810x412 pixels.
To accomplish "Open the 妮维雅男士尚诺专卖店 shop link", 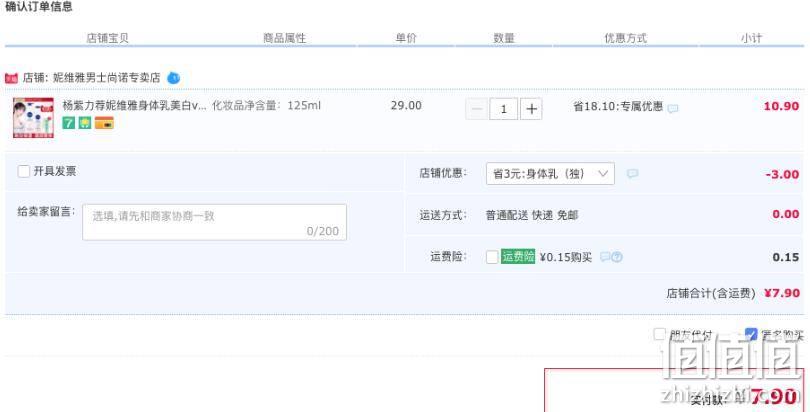I will [x=107, y=78].
